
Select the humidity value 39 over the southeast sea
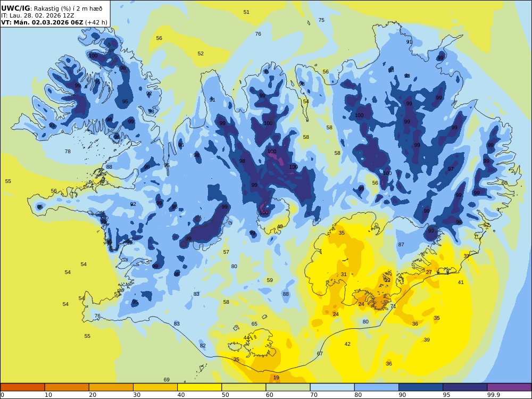coord(427,339)
